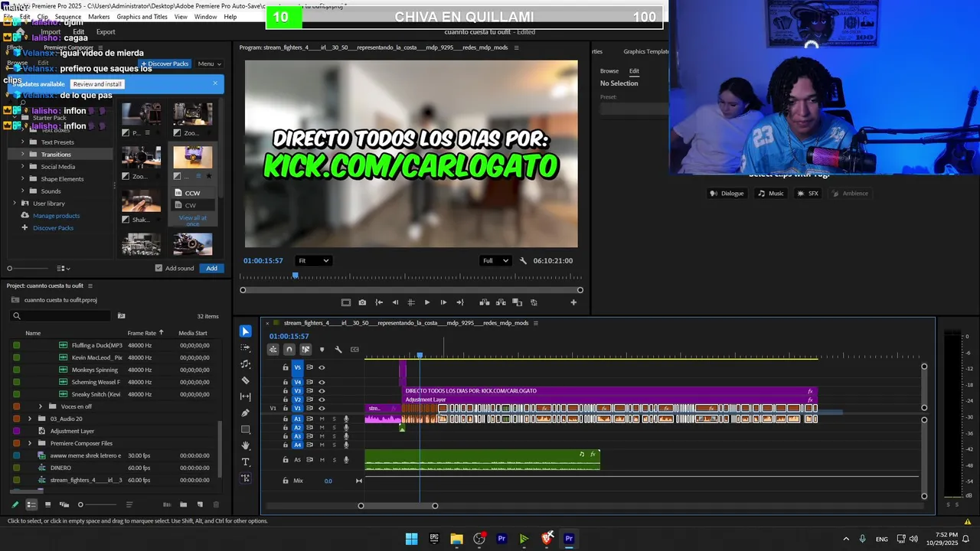
Task: Switch to the Edit tab in Essential panel
Action: coord(634,71)
